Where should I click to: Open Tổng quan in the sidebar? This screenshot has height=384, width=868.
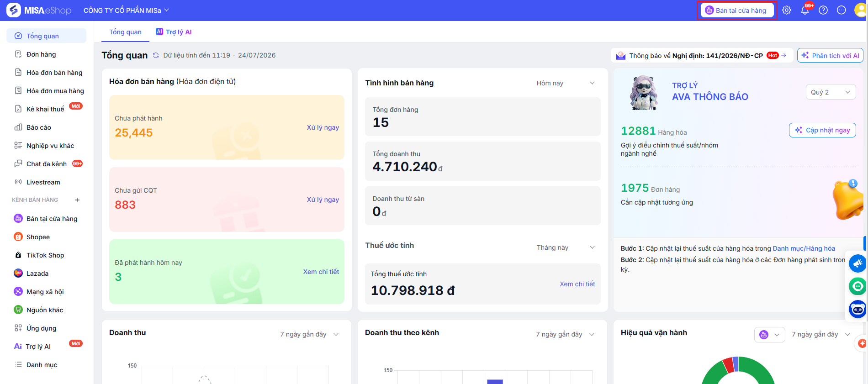46,36
